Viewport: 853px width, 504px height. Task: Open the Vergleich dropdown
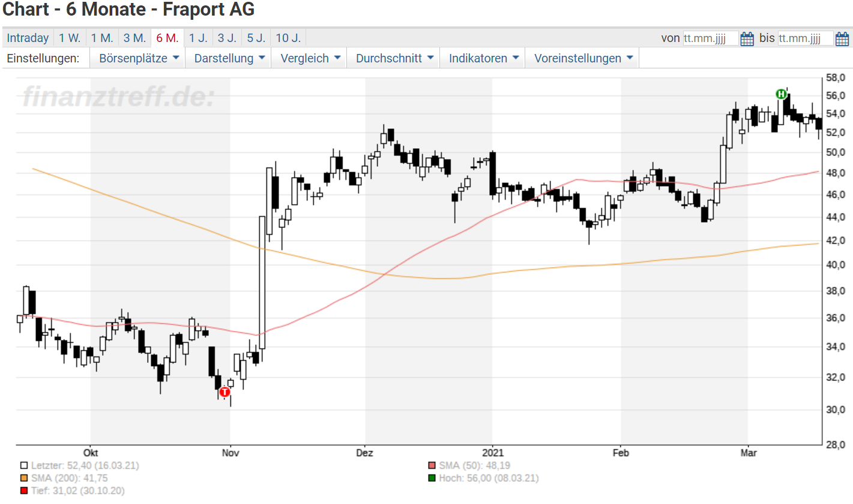point(309,58)
